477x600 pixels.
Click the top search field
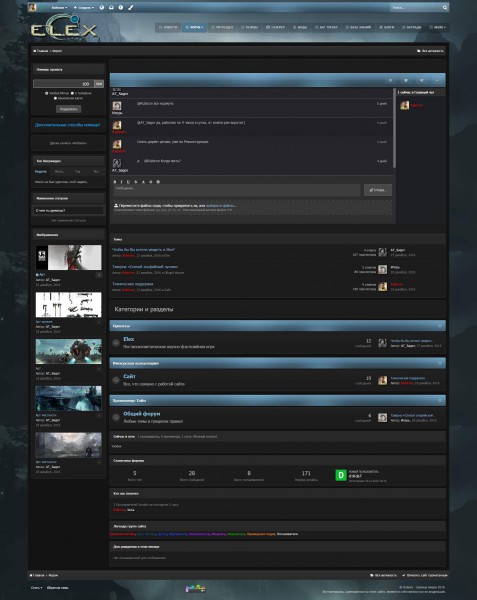415,7
